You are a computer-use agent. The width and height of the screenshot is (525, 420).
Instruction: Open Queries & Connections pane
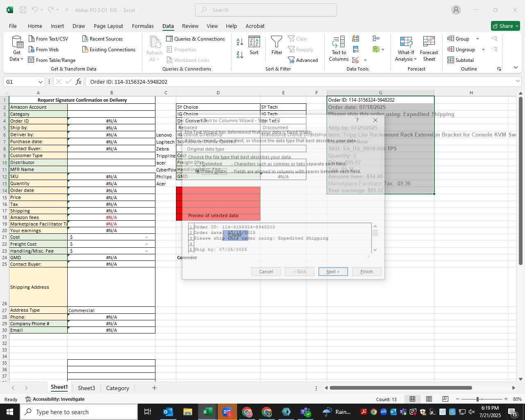(x=196, y=39)
